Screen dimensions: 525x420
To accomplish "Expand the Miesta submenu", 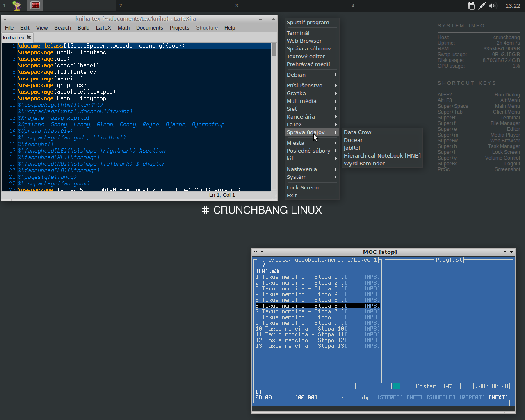I will (312, 143).
